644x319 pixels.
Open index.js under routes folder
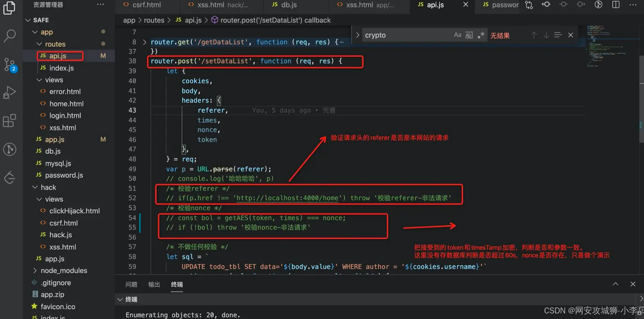[61, 68]
